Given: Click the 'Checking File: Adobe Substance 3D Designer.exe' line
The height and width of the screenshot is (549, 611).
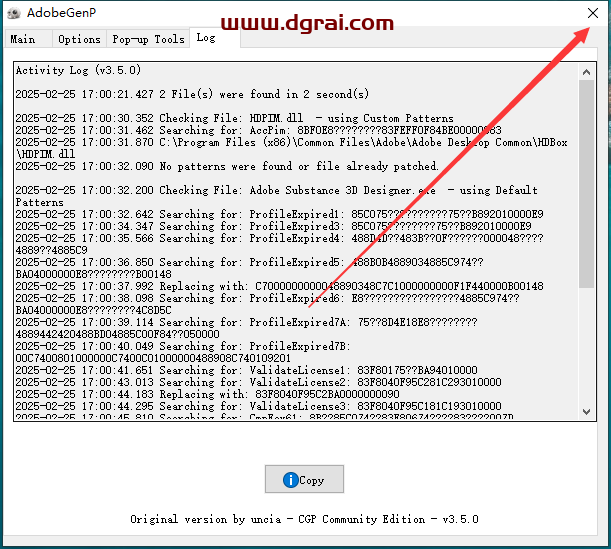Looking at the screenshot, I should point(277,196).
